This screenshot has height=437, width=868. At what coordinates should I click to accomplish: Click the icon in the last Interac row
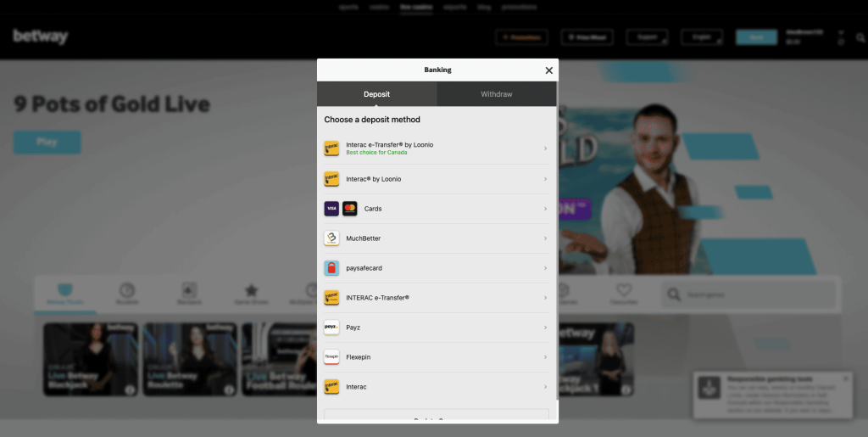pyautogui.click(x=331, y=387)
